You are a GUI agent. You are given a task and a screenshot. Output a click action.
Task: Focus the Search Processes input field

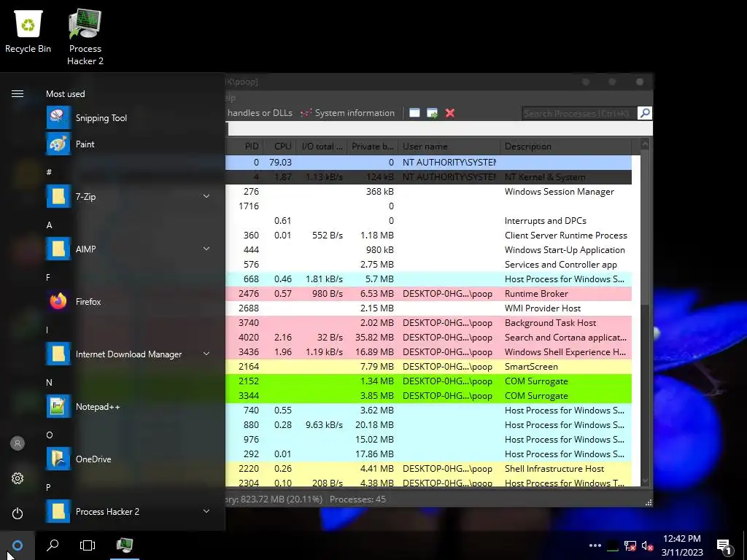pos(578,113)
